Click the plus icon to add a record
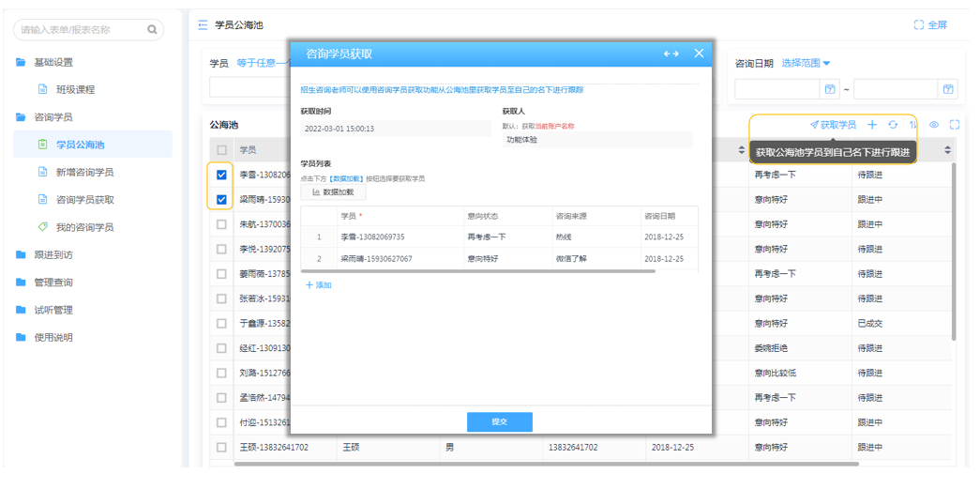The image size is (980, 489). [872, 125]
